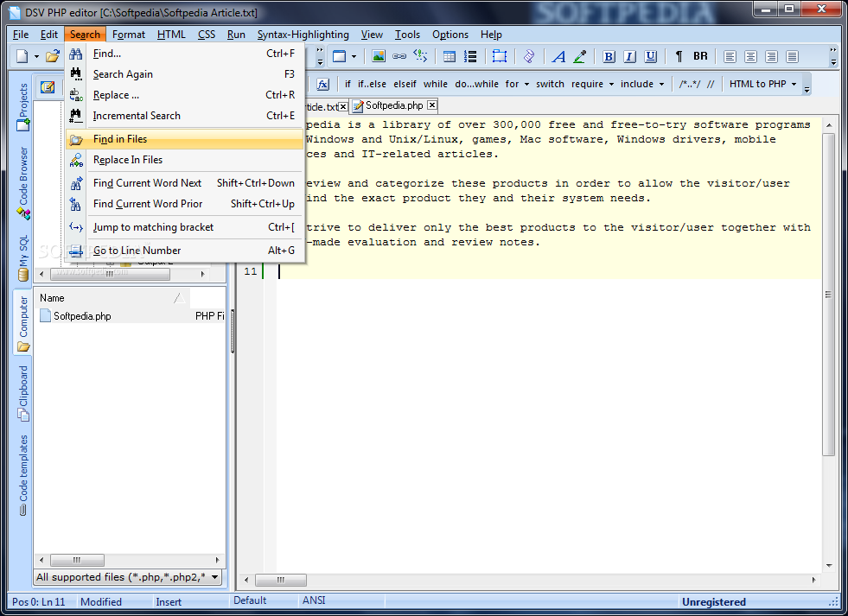
Task: Choose Search Again entry
Action: tap(184, 74)
